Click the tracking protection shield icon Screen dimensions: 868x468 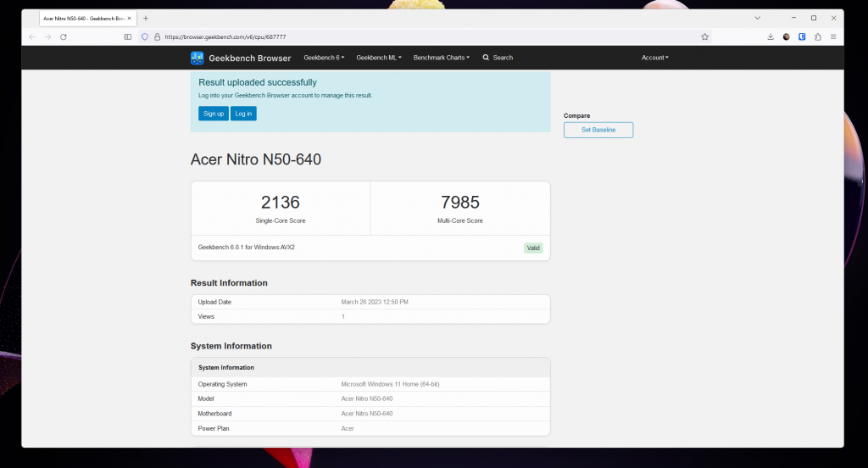coord(144,37)
